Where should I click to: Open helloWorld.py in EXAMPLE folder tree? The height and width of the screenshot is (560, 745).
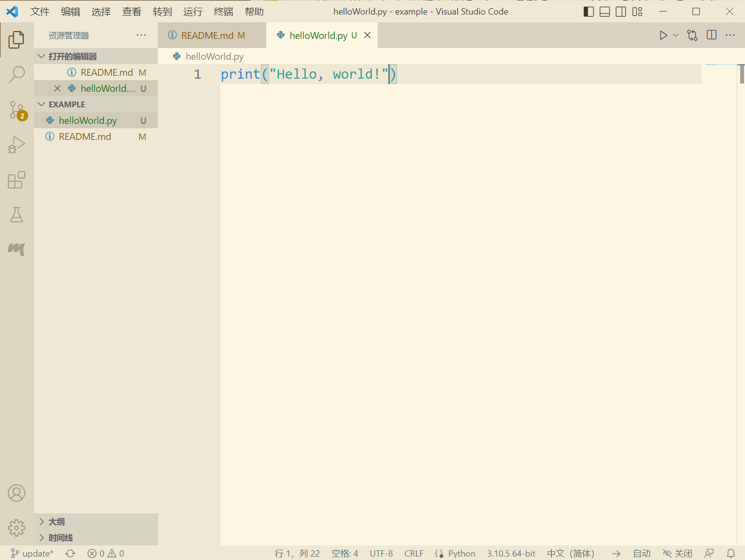point(96,120)
